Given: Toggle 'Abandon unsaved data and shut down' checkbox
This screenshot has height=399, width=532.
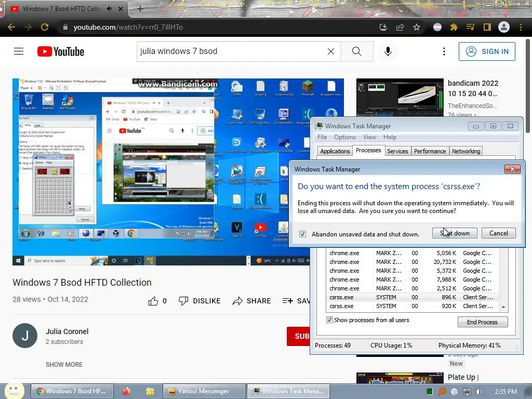Looking at the screenshot, I should pyautogui.click(x=303, y=234).
